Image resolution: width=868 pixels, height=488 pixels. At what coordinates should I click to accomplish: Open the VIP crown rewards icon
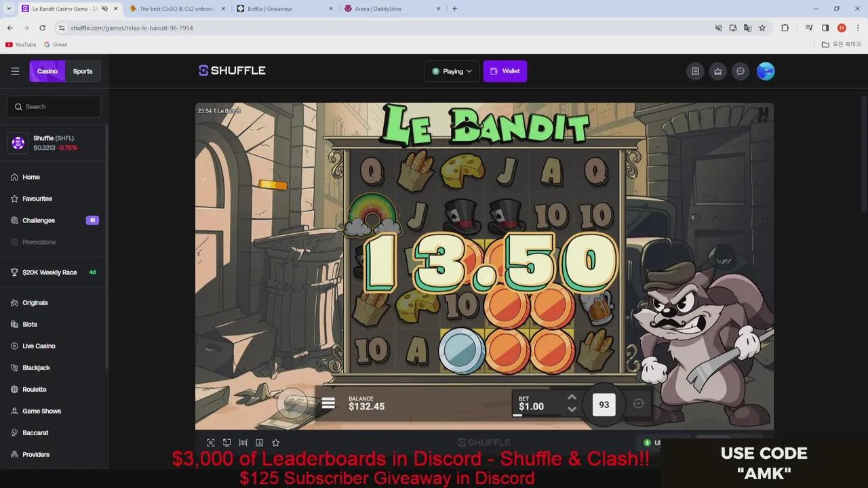click(717, 71)
